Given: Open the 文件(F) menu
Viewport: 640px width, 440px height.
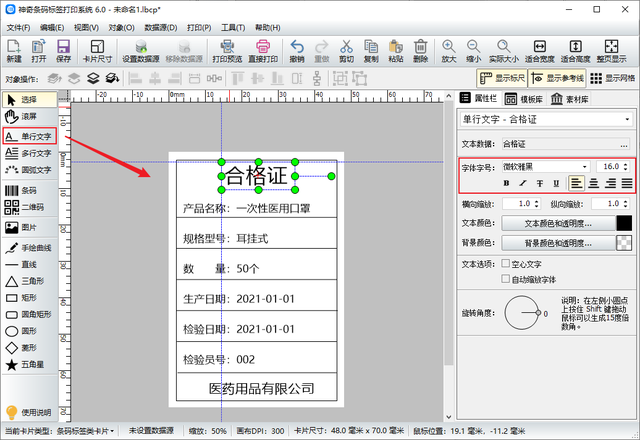Looking at the screenshot, I should [x=18, y=28].
